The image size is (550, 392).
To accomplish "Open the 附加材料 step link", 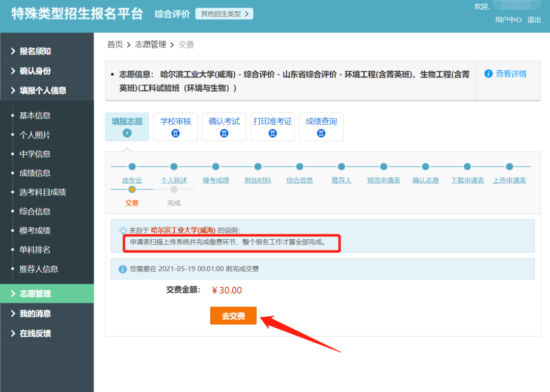I will (258, 180).
